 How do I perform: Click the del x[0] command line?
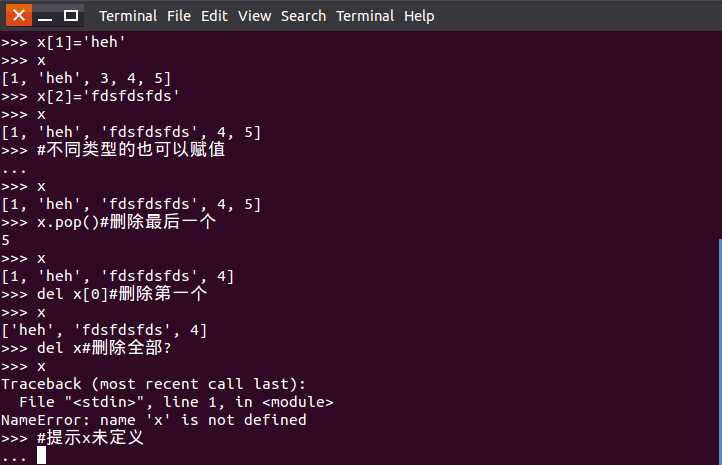click(104, 294)
